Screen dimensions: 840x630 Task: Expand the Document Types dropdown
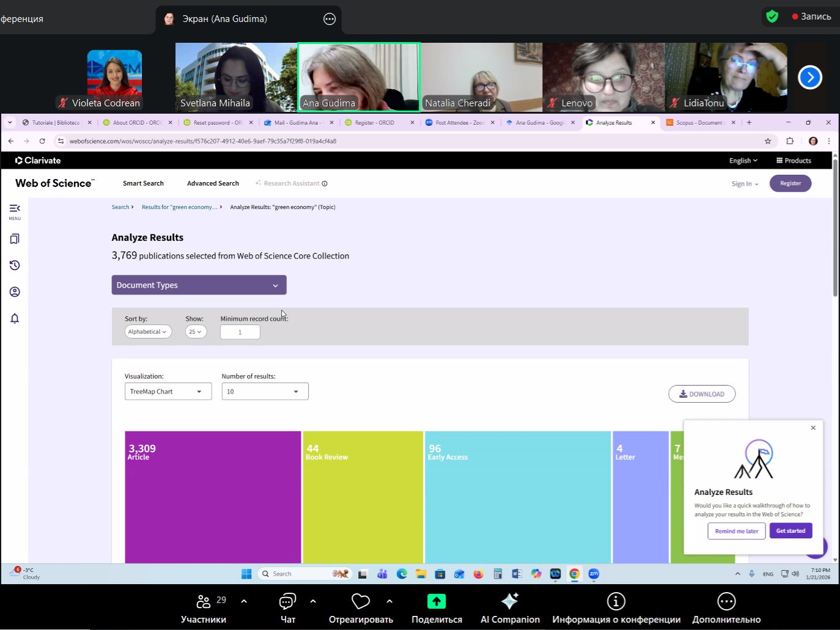tap(199, 285)
